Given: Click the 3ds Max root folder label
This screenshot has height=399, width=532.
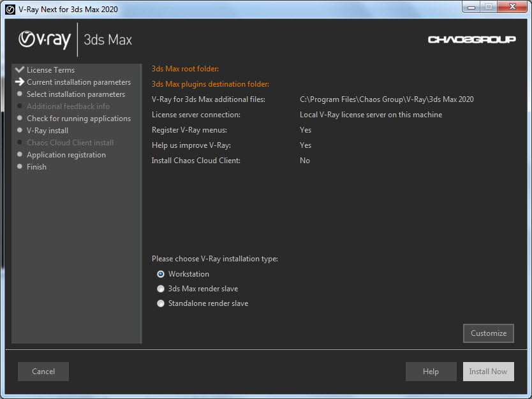Looking at the screenshot, I should coord(185,69).
